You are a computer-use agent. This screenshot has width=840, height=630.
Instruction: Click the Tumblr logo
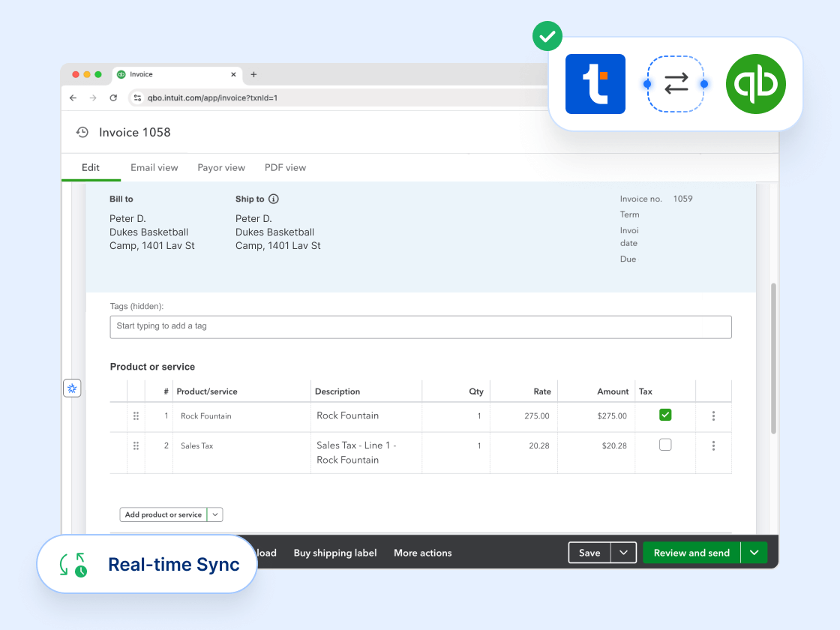(x=595, y=84)
